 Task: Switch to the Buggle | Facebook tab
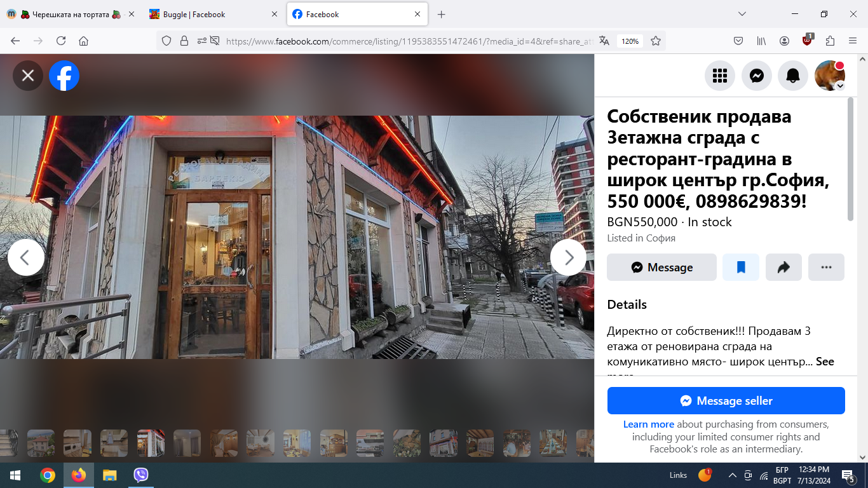[208, 14]
